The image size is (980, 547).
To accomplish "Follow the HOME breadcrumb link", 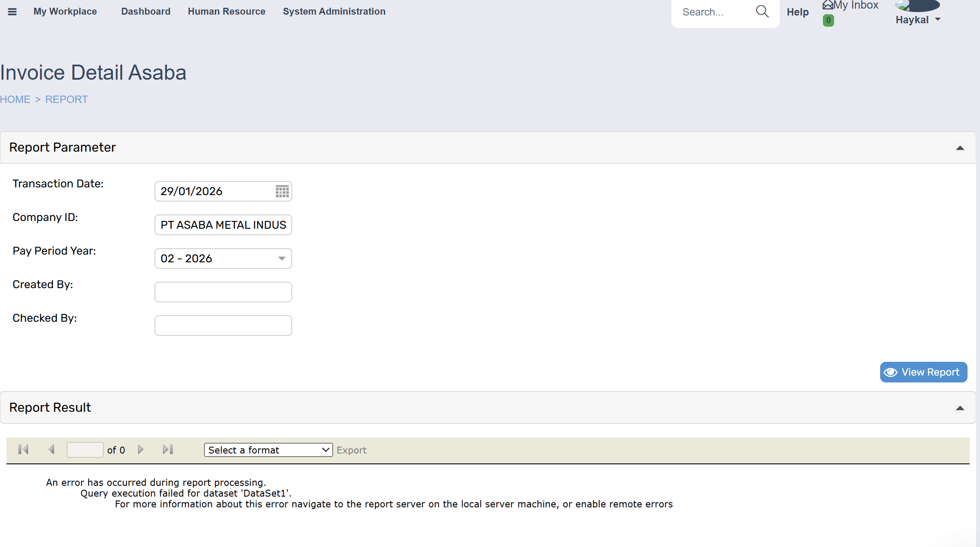I will click(15, 99).
